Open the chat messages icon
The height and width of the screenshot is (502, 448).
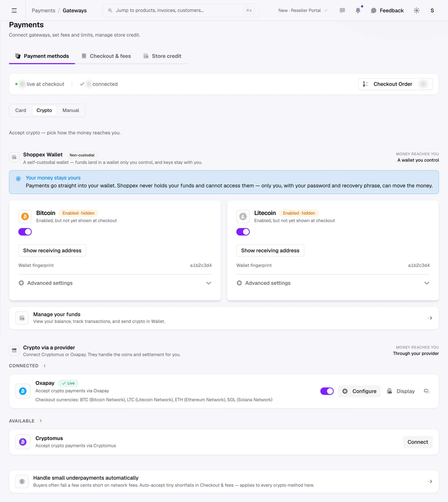pyautogui.click(x=342, y=10)
